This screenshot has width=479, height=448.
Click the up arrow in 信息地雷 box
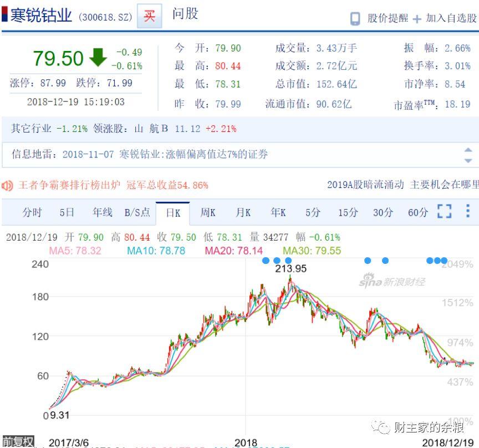point(468,150)
